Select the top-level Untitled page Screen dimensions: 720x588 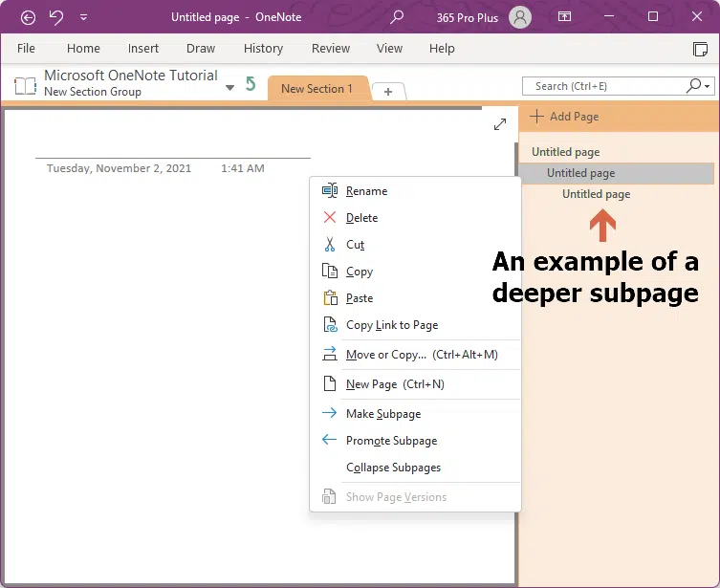(566, 152)
